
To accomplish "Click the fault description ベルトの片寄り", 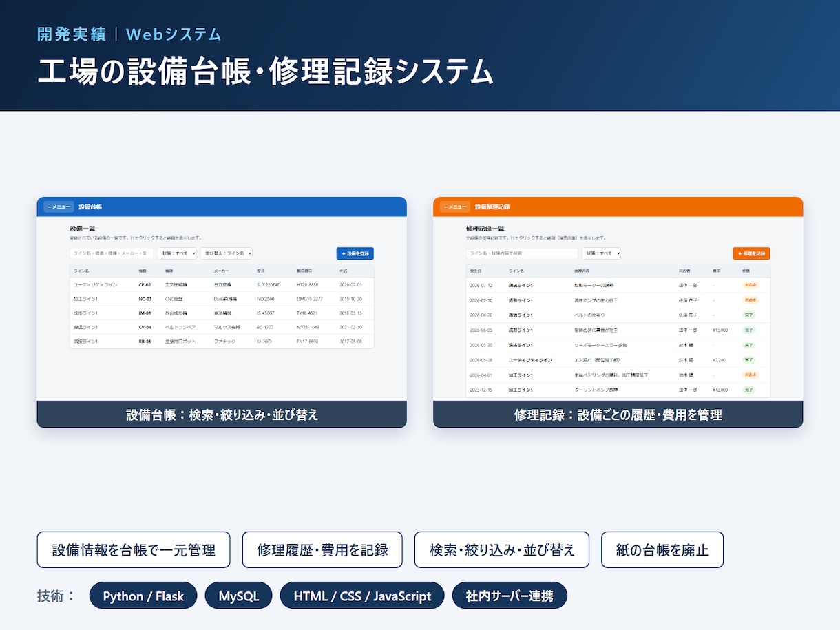I will click(590, 315).
